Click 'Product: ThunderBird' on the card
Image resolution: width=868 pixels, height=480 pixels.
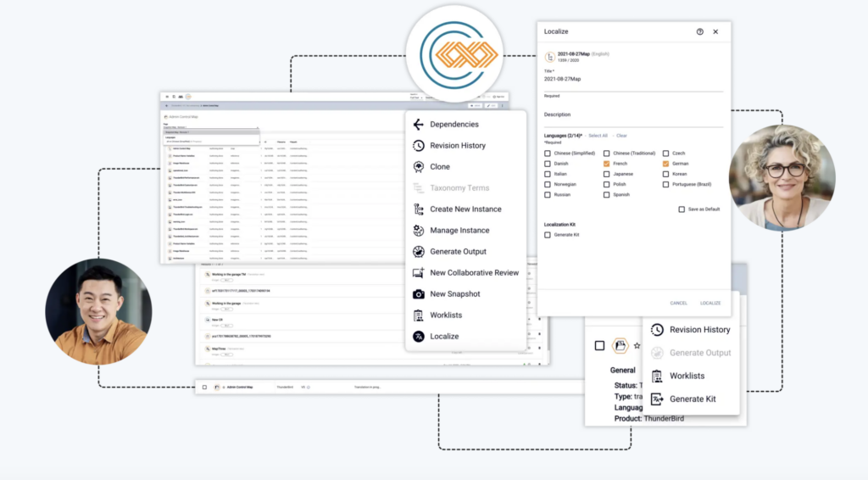pyautogui.click(x=648, y=419)
